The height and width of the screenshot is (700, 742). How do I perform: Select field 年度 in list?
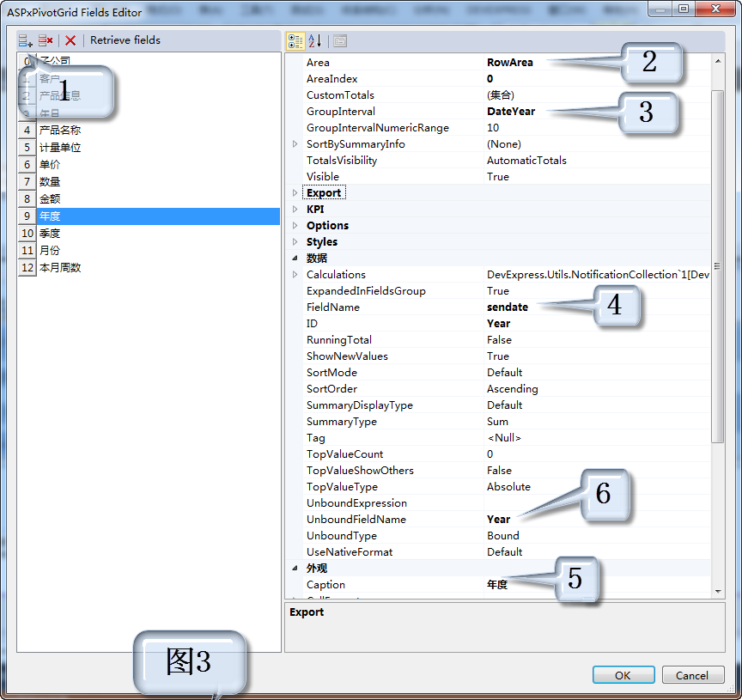149,216
